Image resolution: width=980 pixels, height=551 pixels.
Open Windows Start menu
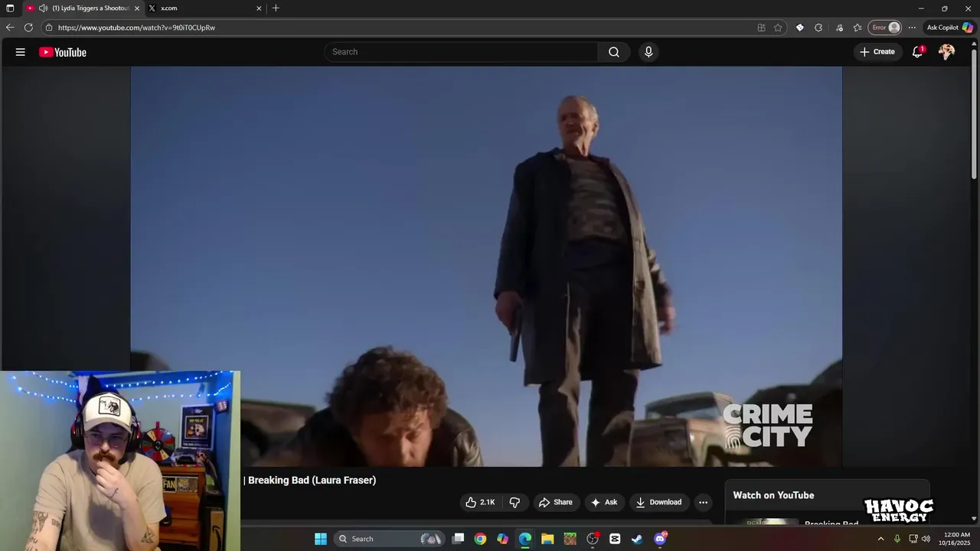pos(321,539)
